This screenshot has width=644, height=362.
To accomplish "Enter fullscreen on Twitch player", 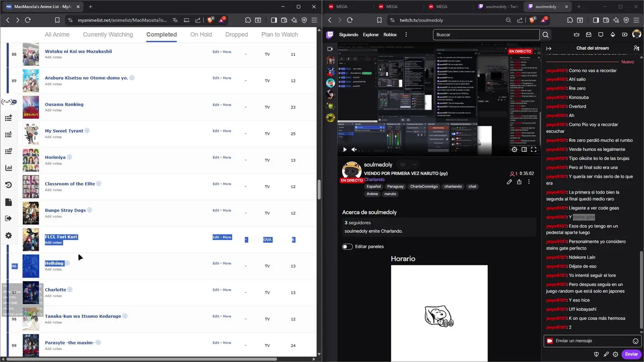I will coord(533,149).
